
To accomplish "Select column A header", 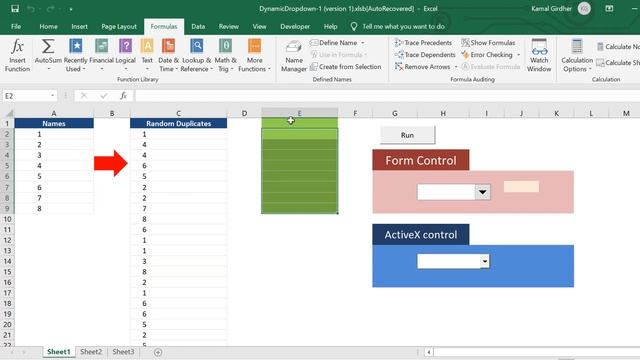I will 54,113.
